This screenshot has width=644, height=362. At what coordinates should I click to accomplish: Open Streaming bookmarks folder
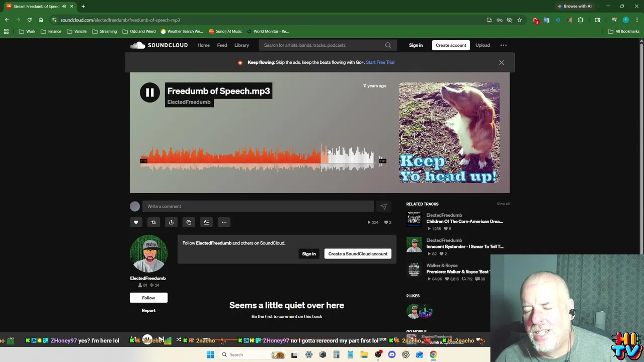pos(104,31)
